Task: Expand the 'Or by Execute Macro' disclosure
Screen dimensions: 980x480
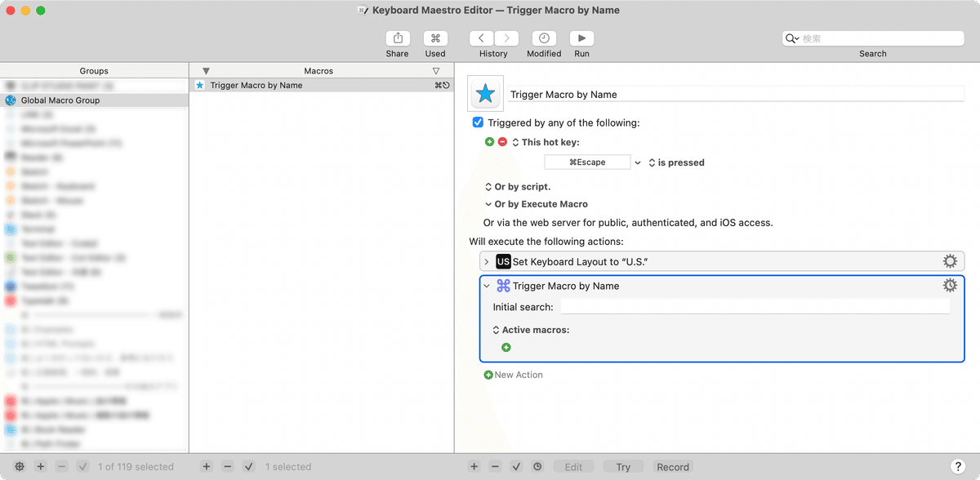Action: click(x=488, y=204)
